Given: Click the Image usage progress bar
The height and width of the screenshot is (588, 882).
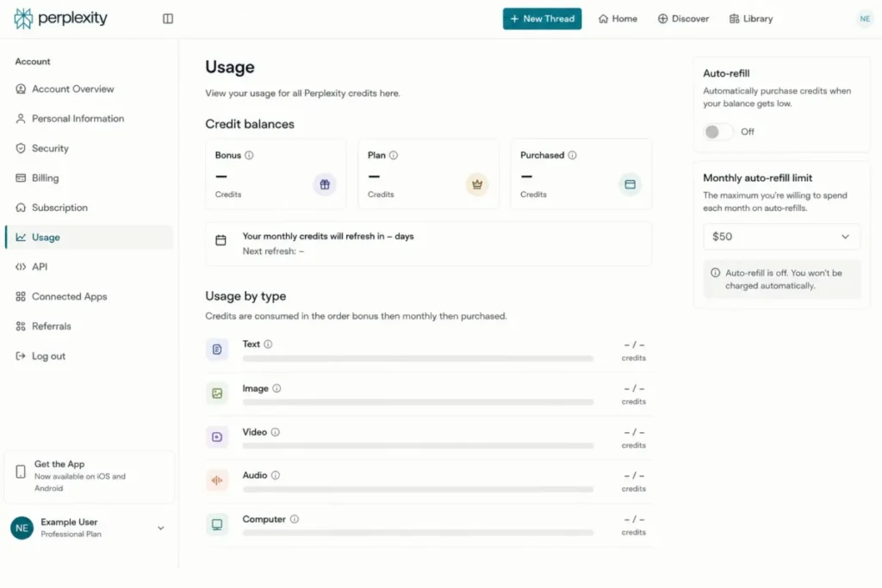Looking at the screenshot, I should (x=418, y=403).
